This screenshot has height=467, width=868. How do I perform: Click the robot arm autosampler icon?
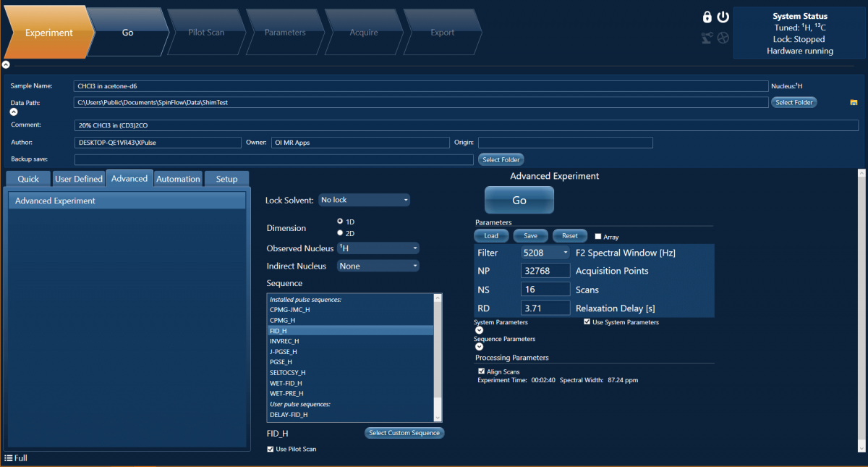click(x=707, y=38)
